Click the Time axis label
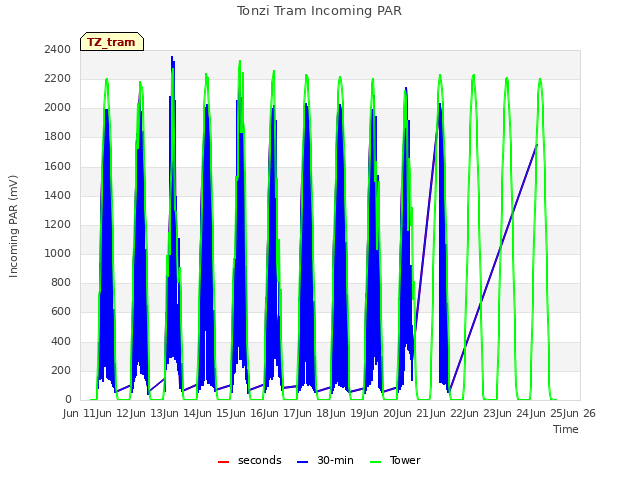 566,429
